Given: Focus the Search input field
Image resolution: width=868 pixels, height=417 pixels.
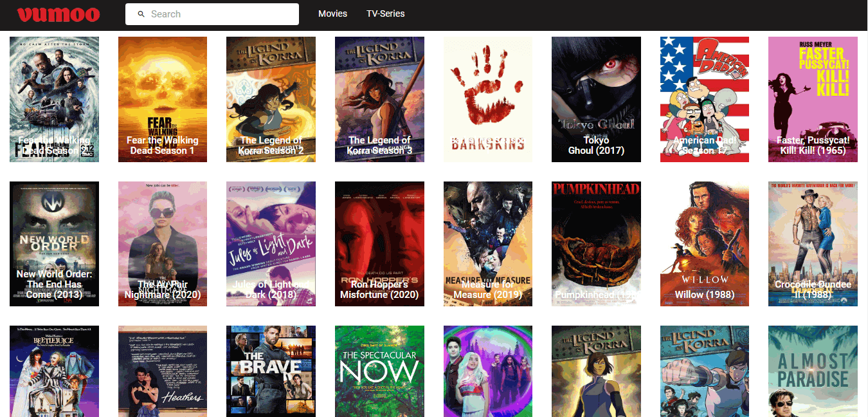Looking at the screenshot, I should tap(212, 14).
